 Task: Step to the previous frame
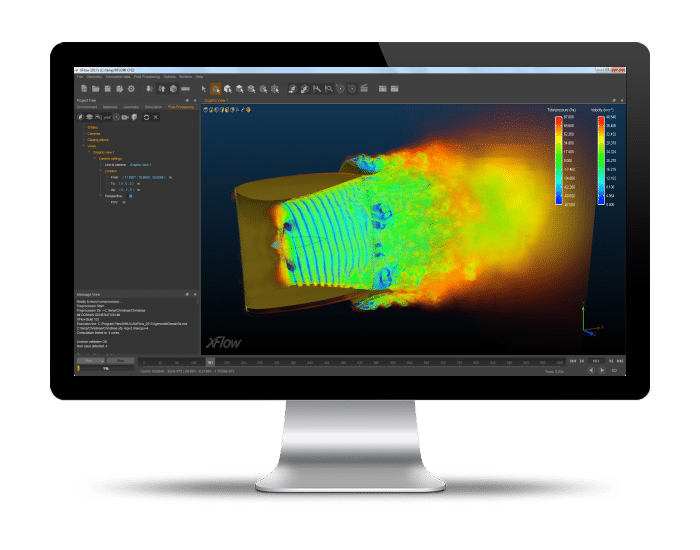(582, 361)
